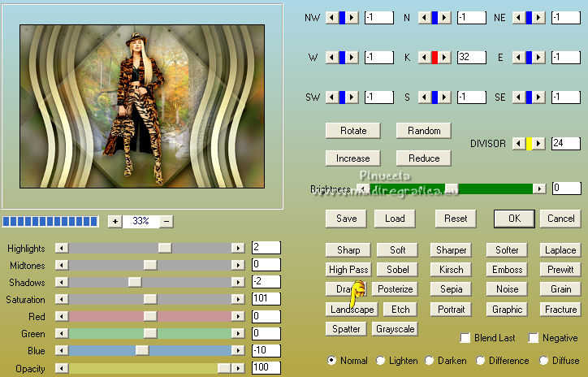Decrease the DIVISOR value arrow
Screen dimensions: 588x377
(519, 143)
